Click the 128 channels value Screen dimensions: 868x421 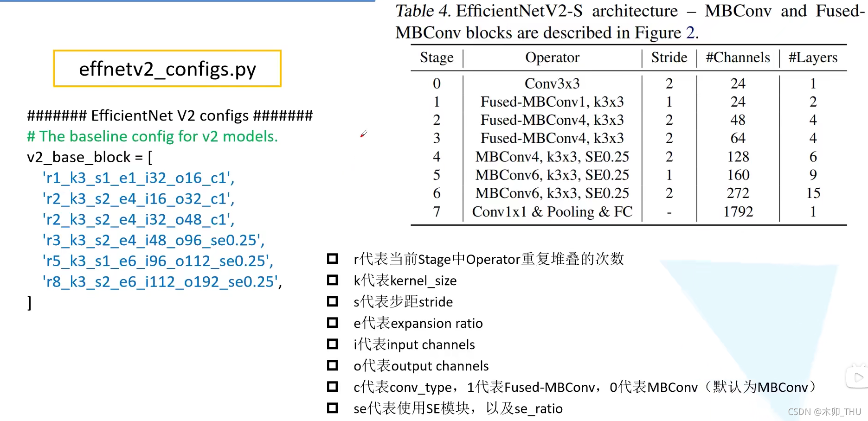coord(738,157)
